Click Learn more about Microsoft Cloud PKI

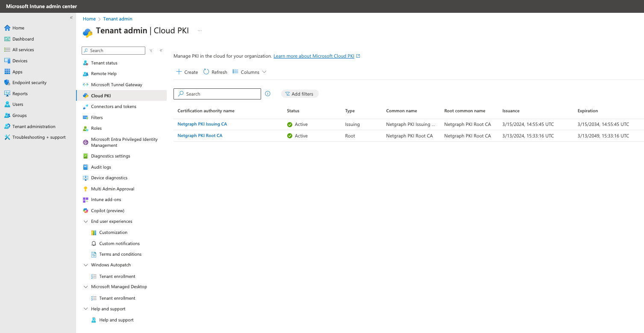pos(314,56)
